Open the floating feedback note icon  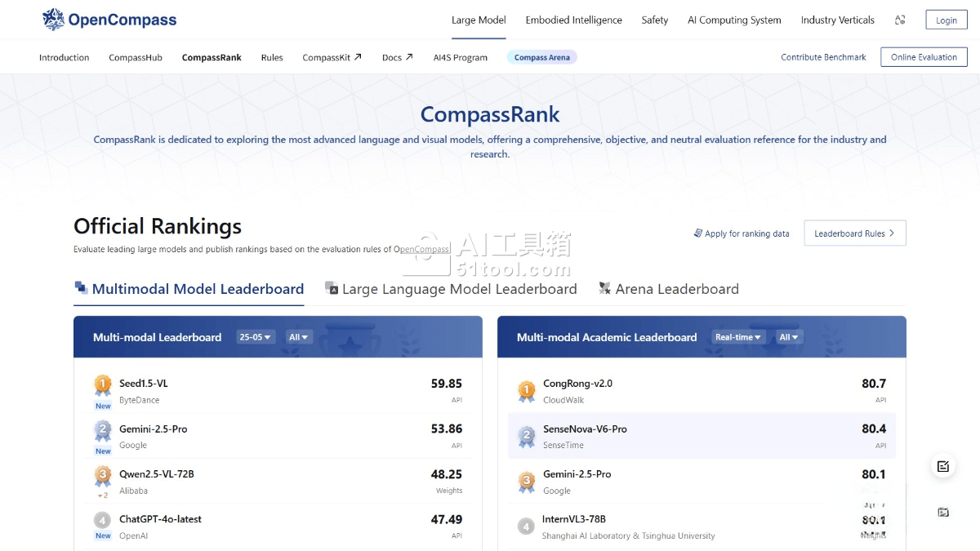click(x=943, y=466)
